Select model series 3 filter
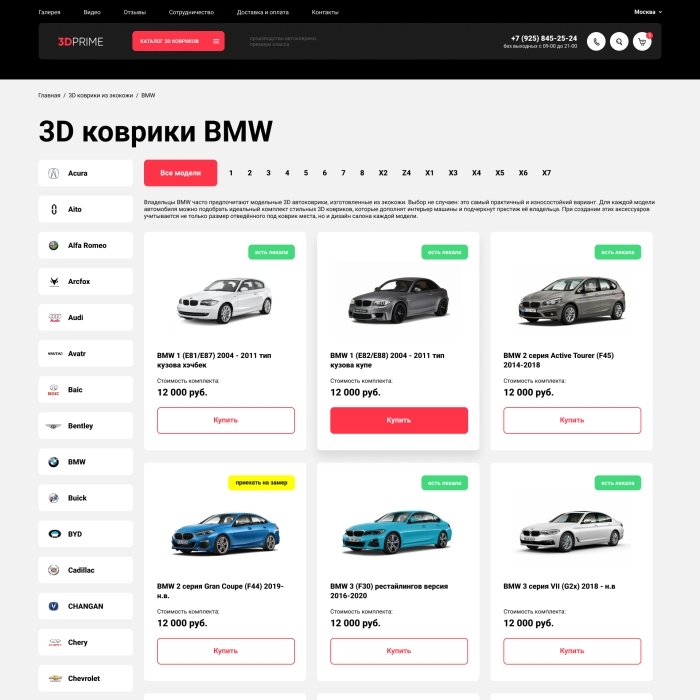The width and height of the screenshot is (700, 700). click(268, 173)
